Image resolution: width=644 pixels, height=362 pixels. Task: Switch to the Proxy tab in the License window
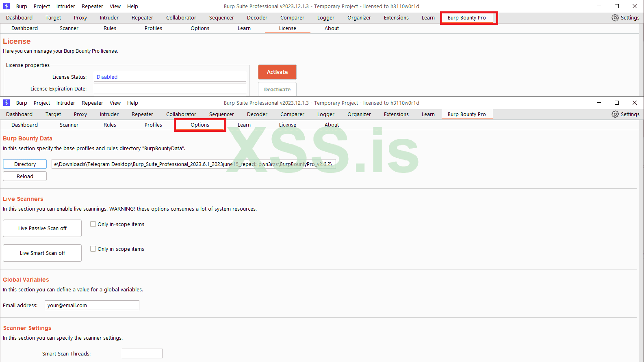click(x=80, y=17)
